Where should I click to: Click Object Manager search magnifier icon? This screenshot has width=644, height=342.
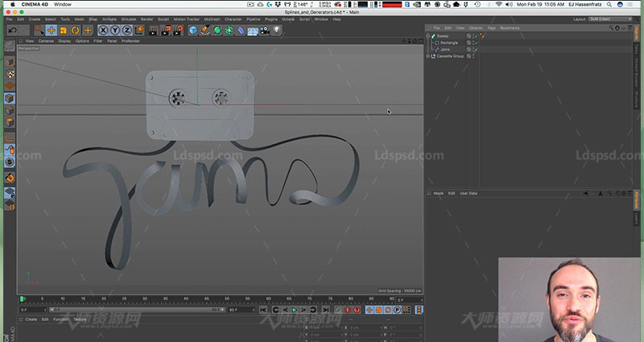point(611,28)
